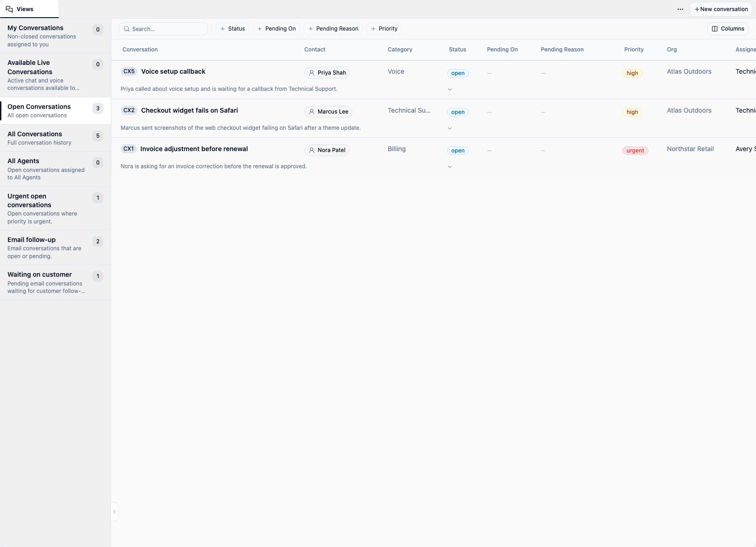This screenshot has height=547, width=756.
Task: Click the truncated Technical Su... category cell
Action: 409,110
